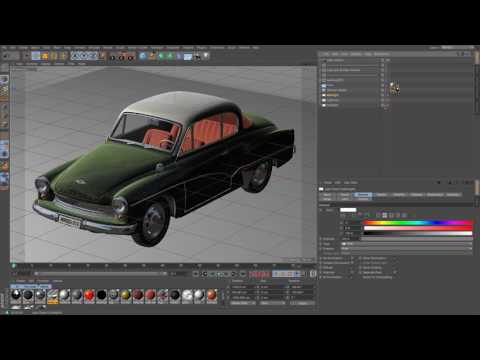Toggle the No Illumination checkbox
This screenshot has height=360, width=480.
pyautogui.click(x=352, y=258)
